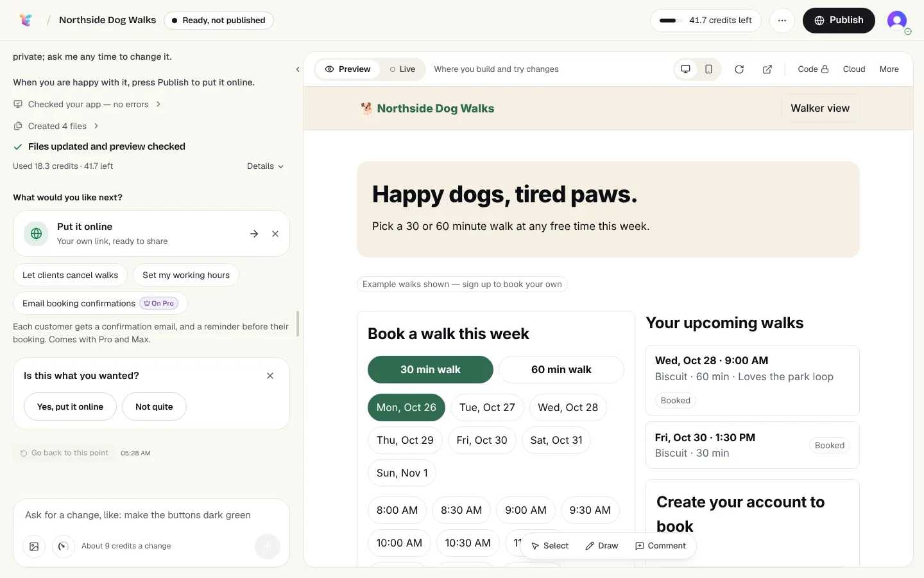Viewport: 924px width, 578px height.
Task: Click the 'Not quite' button
Action: (154, 407)
